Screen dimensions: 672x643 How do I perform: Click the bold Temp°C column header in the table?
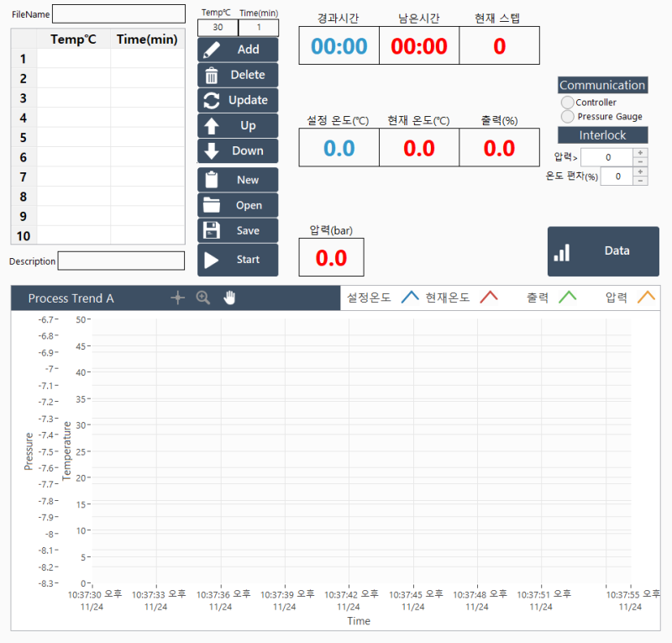point(74,39)
